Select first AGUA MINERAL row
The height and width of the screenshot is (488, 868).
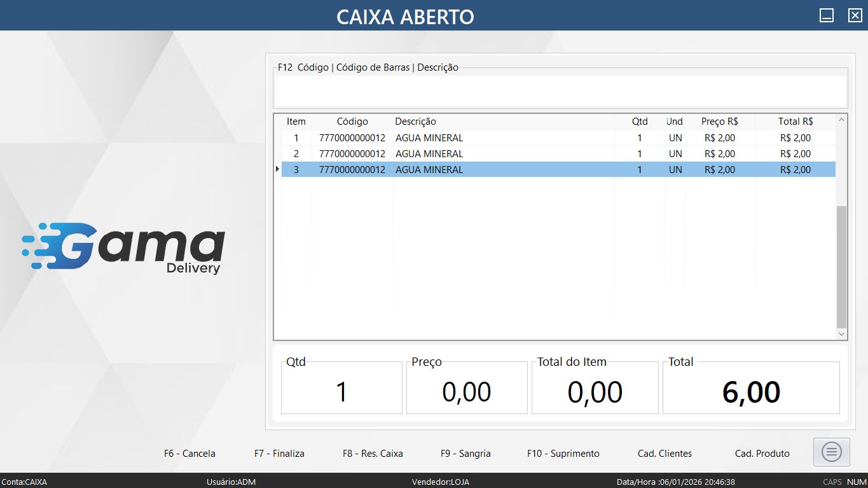[429, 138]
